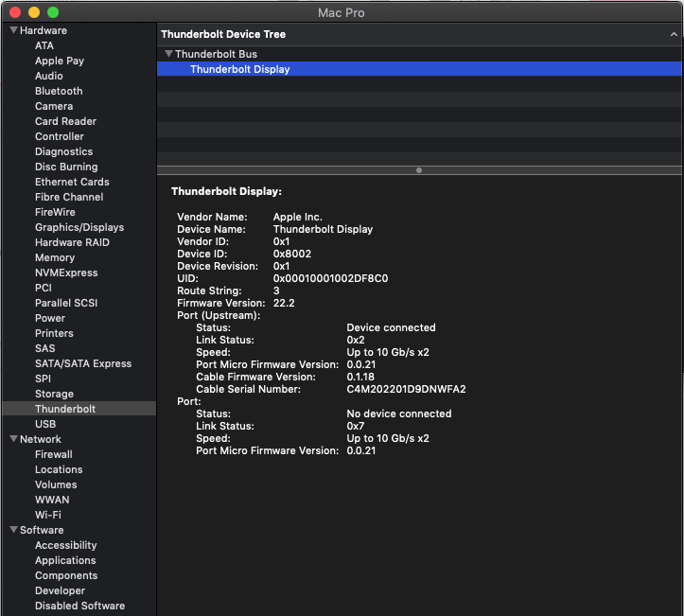Viewport: 684px width, 616px height.
Task: Click Firmware Version value 22.2
Action: [x=284, y=303]
